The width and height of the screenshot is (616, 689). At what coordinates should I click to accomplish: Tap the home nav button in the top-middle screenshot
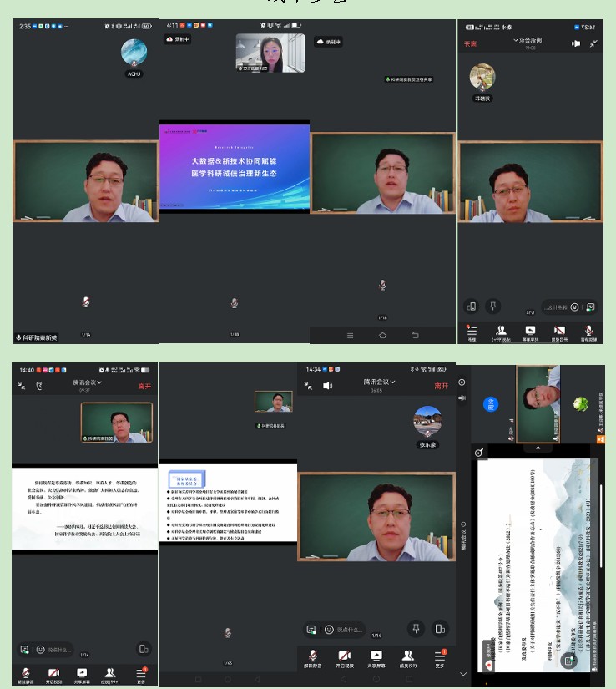tap(382, 336)
